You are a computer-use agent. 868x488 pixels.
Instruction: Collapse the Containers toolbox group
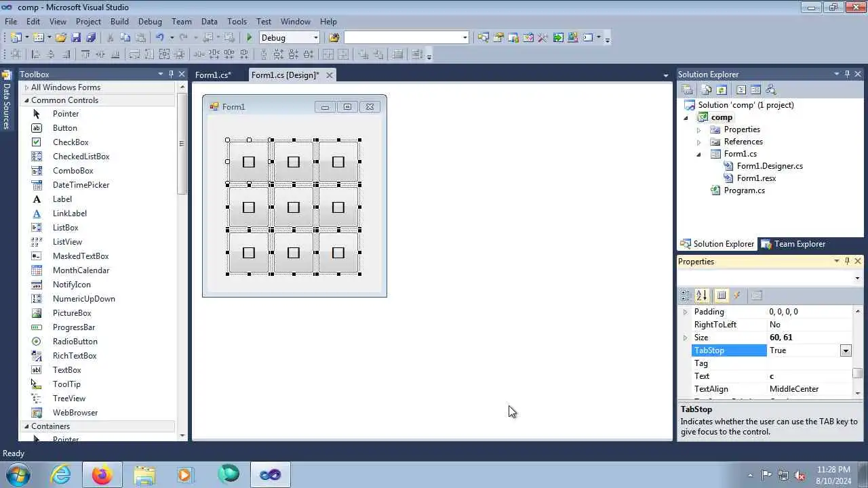pos(27,426)
